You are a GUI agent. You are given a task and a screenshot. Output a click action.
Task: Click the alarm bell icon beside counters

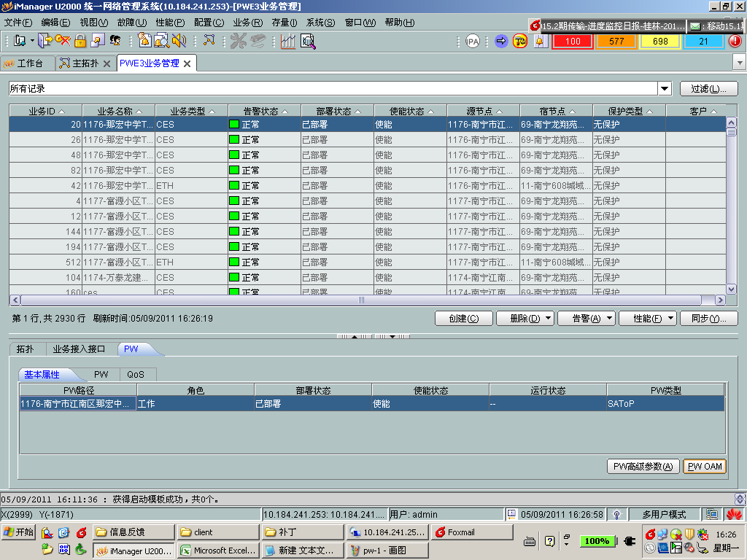(540, 41)
